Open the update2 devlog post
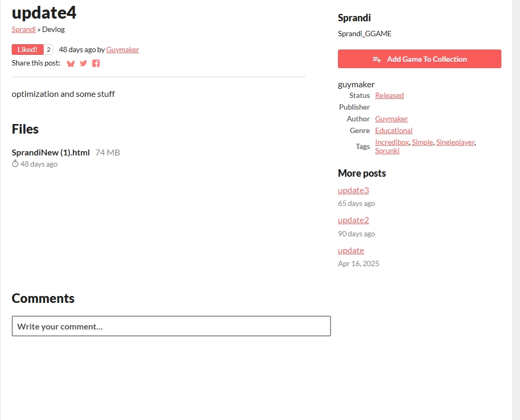 (x=353, y=220)
